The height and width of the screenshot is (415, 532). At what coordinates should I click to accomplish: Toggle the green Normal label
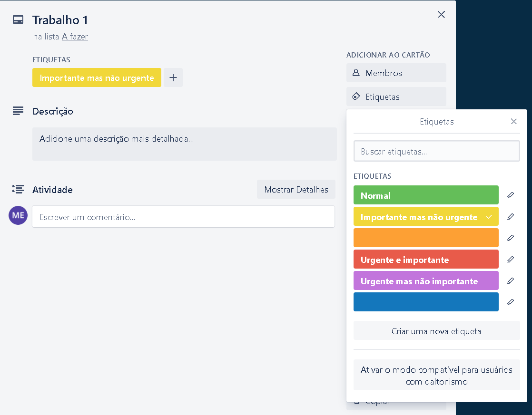coord(425,195)
